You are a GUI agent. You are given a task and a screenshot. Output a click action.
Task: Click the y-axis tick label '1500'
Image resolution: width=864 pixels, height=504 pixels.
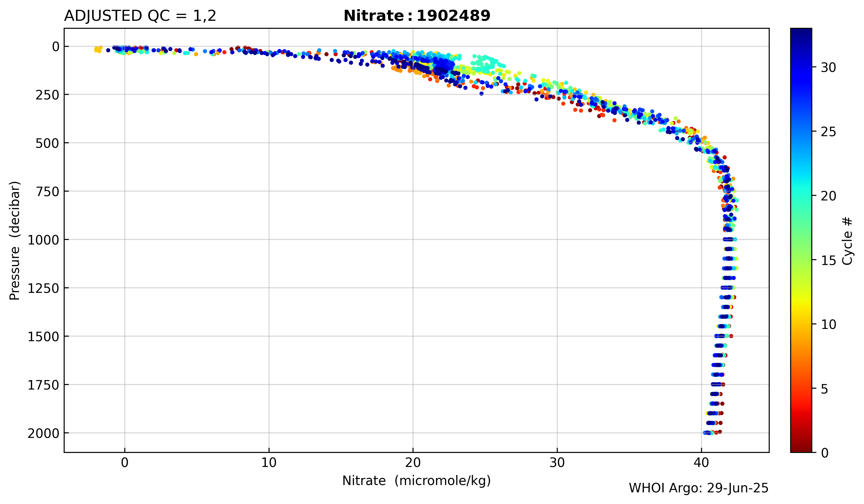(43, 337)
